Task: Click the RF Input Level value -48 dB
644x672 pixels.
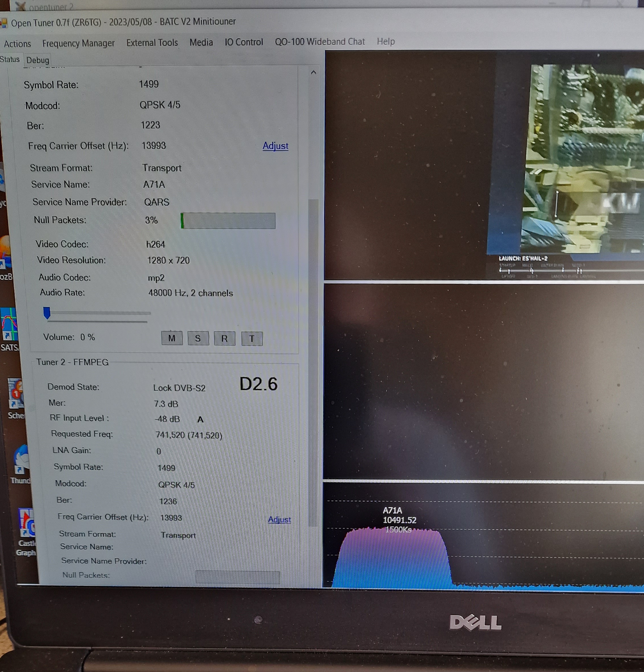Action: click(167, 419)
